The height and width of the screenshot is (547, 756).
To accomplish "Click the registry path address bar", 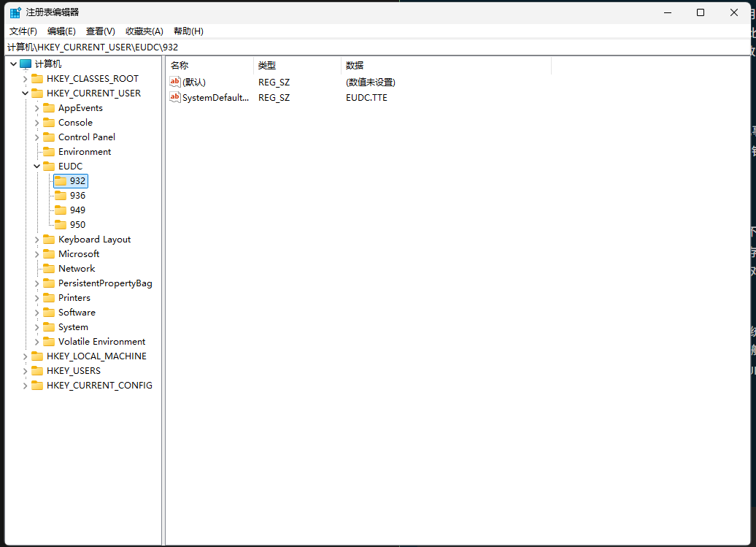I will click(377, 47).
